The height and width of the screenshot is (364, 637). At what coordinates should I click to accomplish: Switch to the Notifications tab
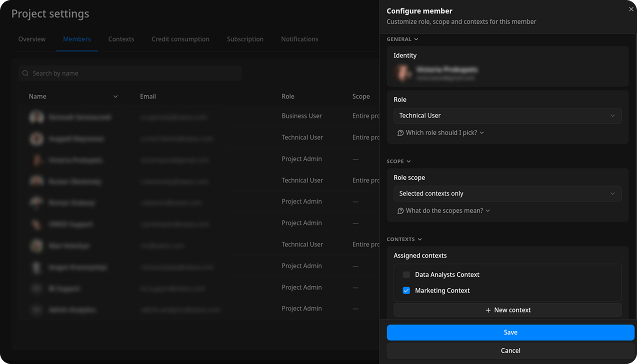click(x=300, y=39)
